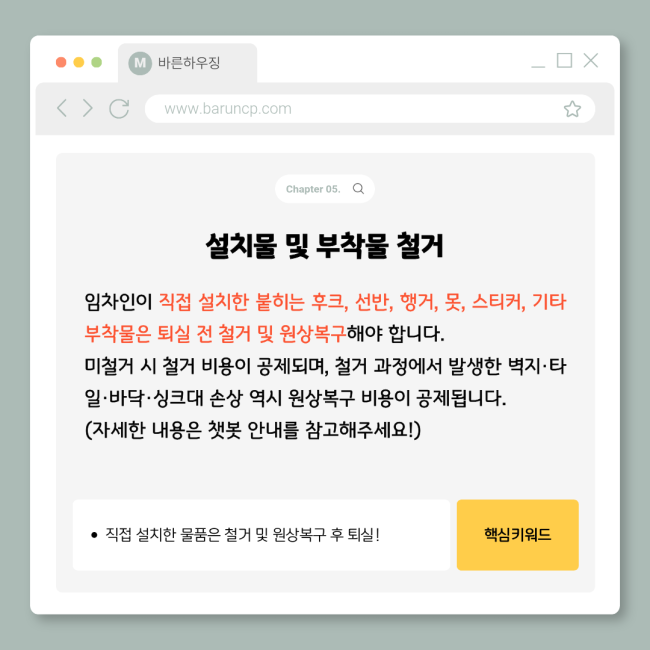
Task: Maximize the browser window square icon
Action: pyautogui.click(x=564, y=60)
